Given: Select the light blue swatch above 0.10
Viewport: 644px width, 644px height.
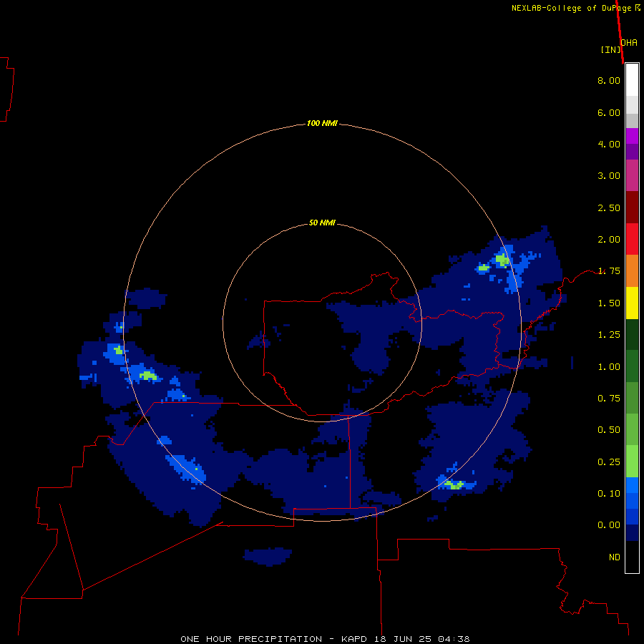Looking at the screenshot, I should click(632, 485).
